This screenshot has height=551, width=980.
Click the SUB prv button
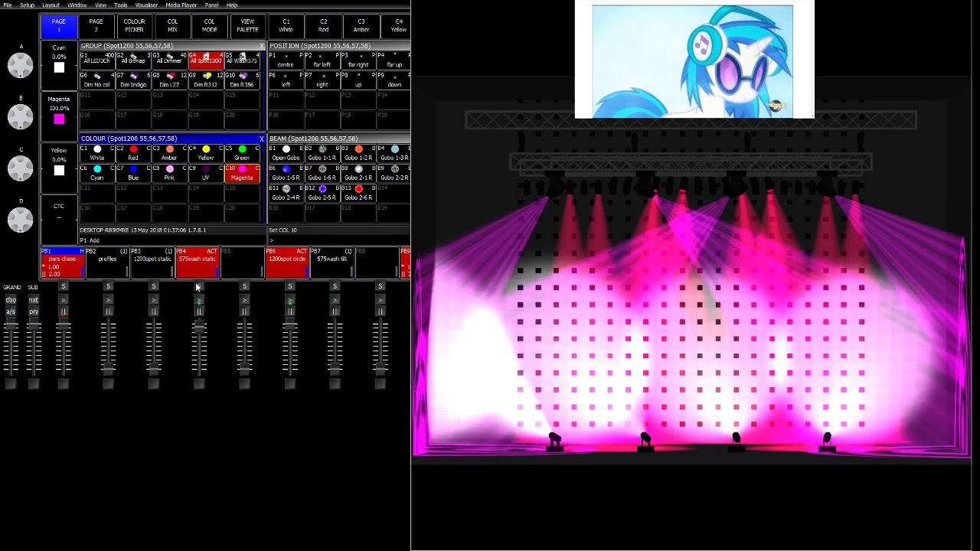pos(34,311)
